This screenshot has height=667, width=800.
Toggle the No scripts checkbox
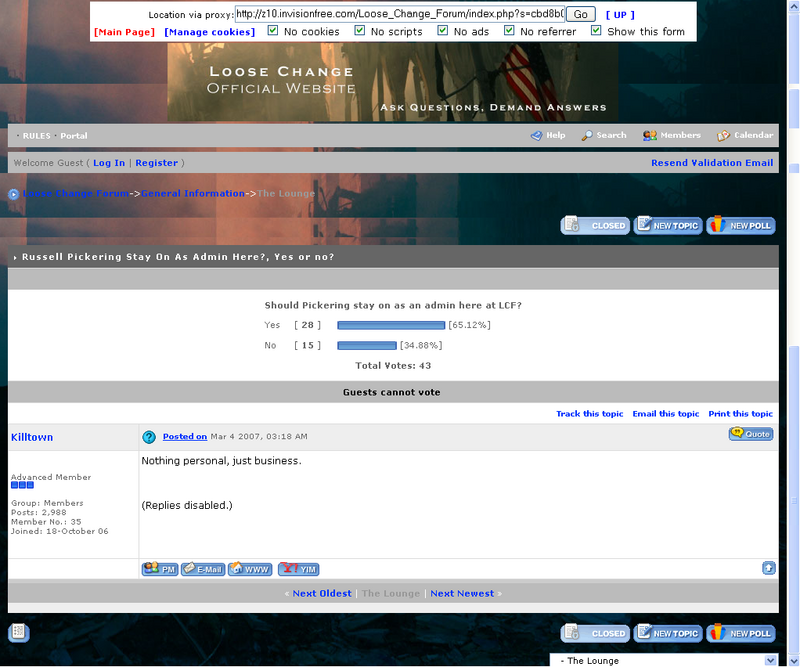click(360, 31)
